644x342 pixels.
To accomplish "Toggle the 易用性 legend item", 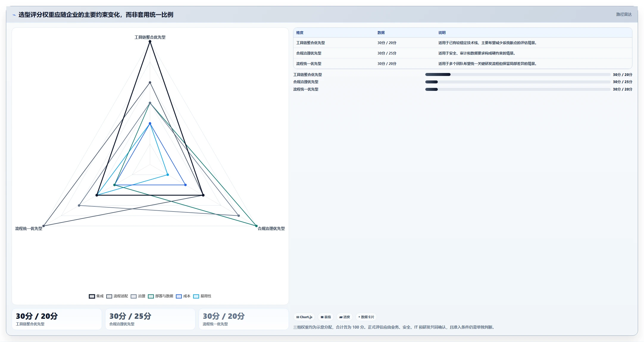I will 202,296.
